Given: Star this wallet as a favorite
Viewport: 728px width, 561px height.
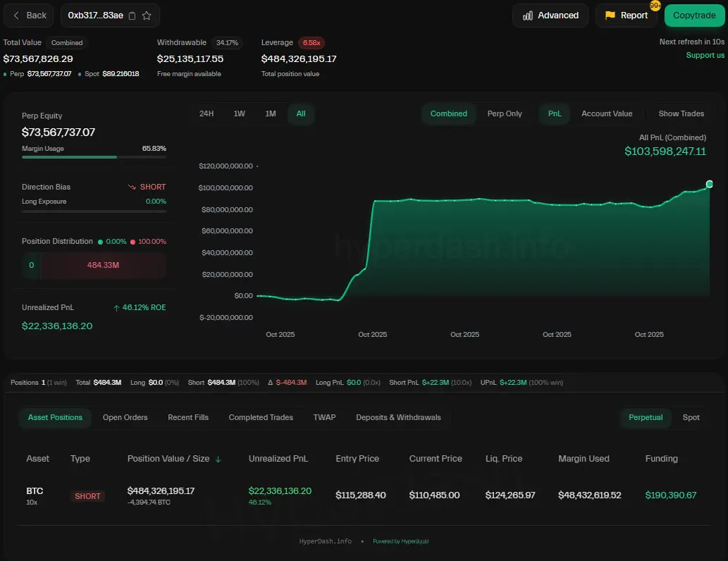Looking at the screenshot, I should pyautogui.click(x=147, y=16).
